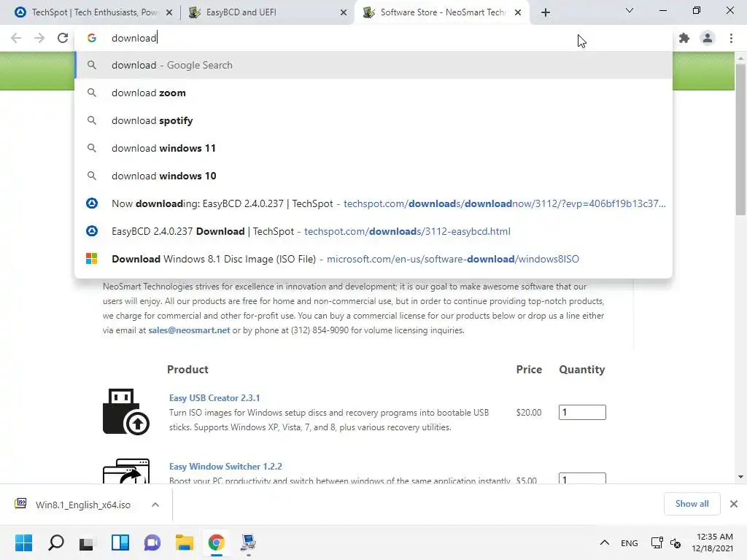Image resolution: width=747 pixels, height=560 pixels.
Task: Open the Chrome extensions puzzle icon
Action: coord(684,38)
